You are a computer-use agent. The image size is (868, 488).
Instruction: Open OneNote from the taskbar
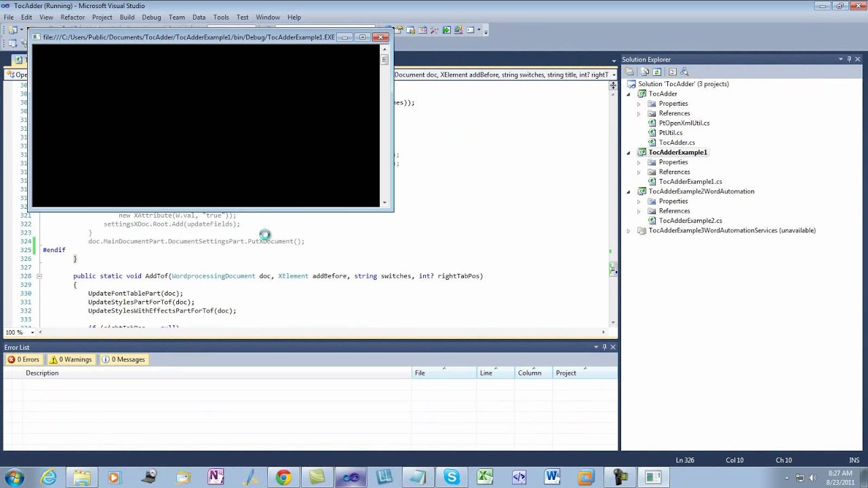(x=216, y=477)
